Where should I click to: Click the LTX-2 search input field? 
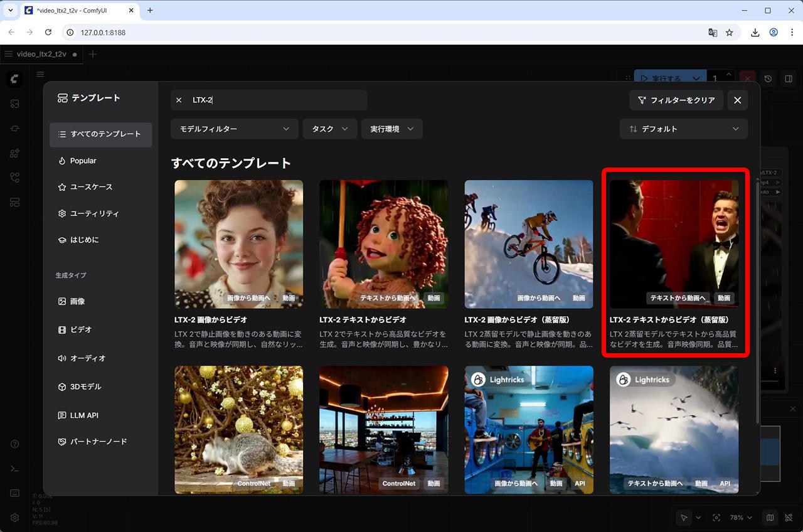click(x=276, y=100)
